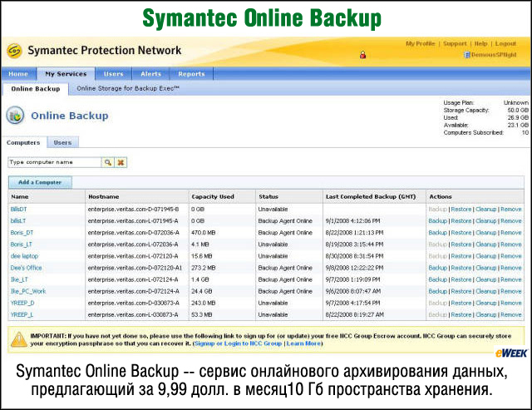Select the Online Backup sub-tab
Screen dimensions: 532x410
click(x=36, y=89)
